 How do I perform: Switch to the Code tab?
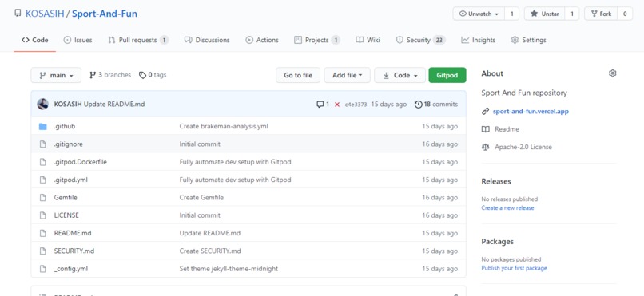click(x=35, y=40)
